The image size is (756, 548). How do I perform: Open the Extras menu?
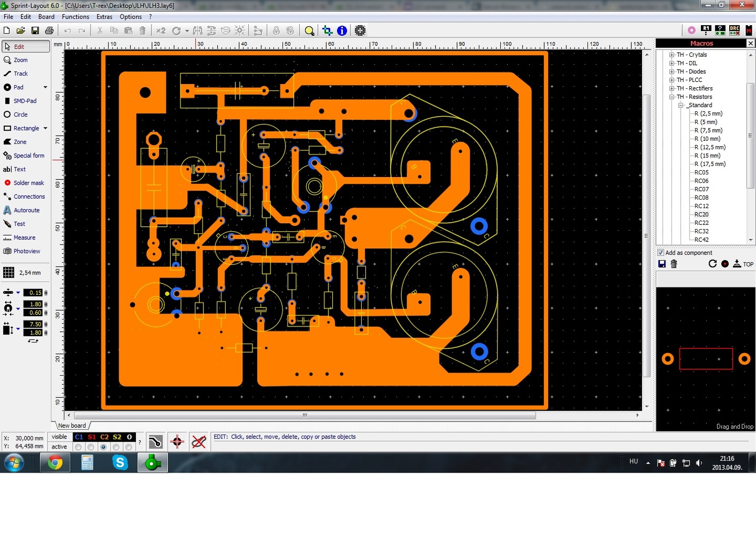104,17
